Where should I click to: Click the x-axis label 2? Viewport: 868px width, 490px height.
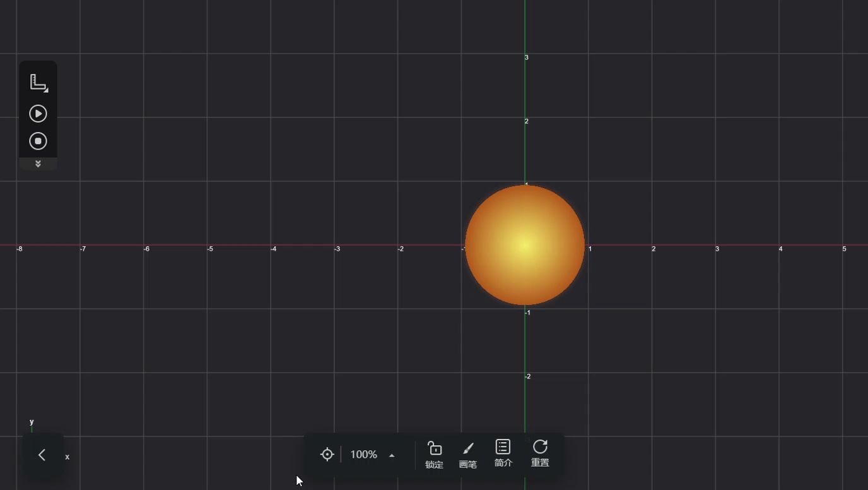654,249
